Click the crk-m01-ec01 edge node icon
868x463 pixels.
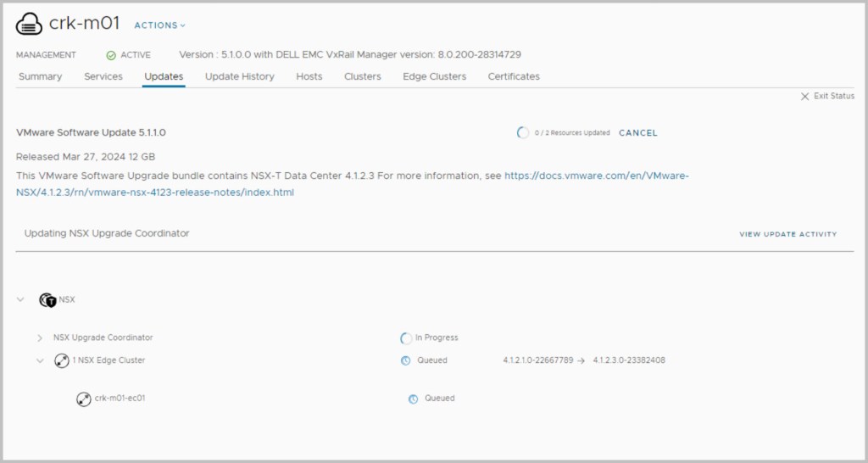click(x=83, y=399)
